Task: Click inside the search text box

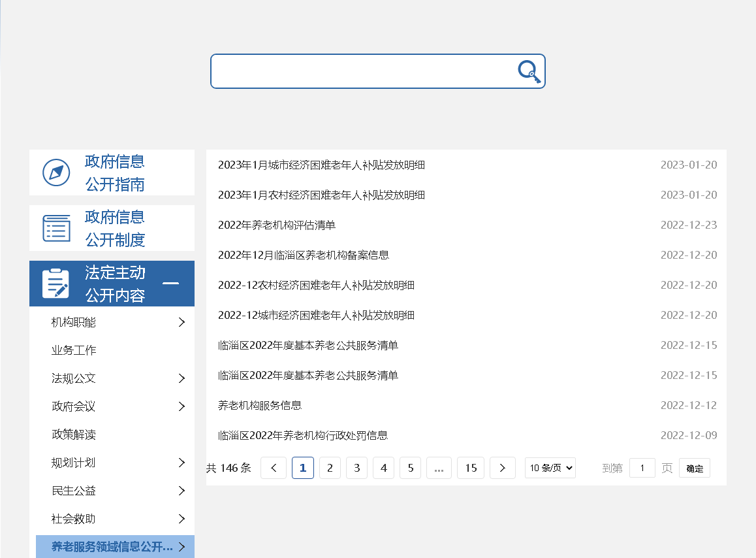Action: coord(362,71)
